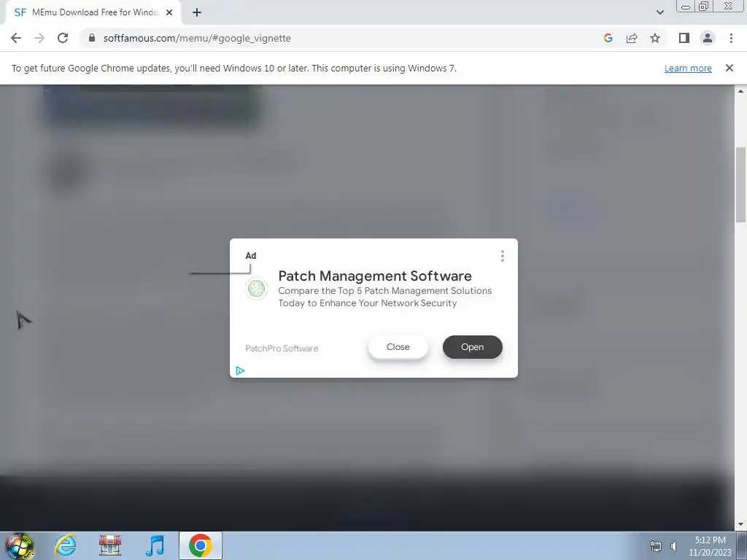
Task: Click the PatchPro Software advertiser name
Action: [282, 349]
